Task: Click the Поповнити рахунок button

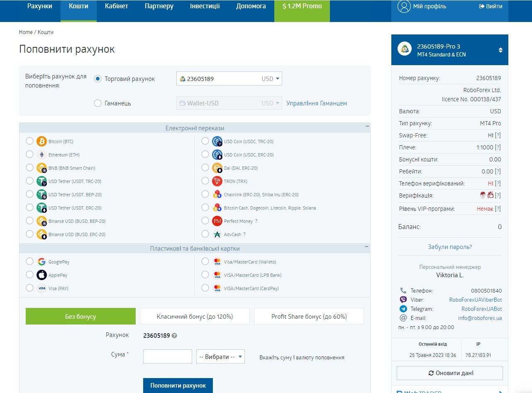Action: [178, 386]
